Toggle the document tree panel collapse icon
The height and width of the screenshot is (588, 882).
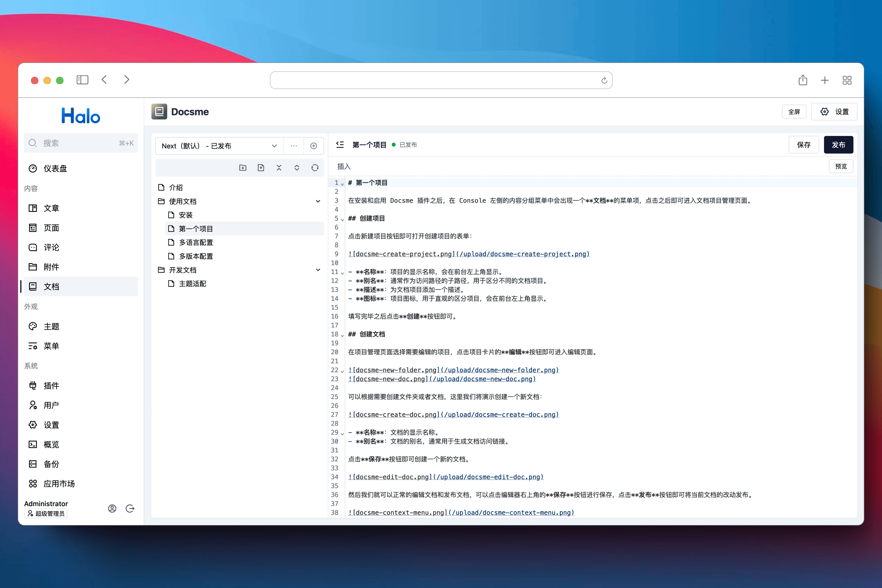click(x=340, y=145)
